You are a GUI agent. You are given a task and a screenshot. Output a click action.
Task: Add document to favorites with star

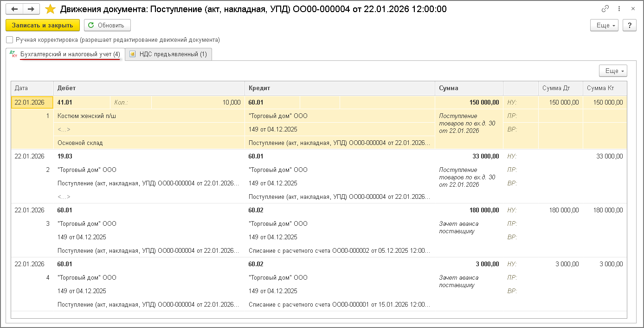point(50,9)
